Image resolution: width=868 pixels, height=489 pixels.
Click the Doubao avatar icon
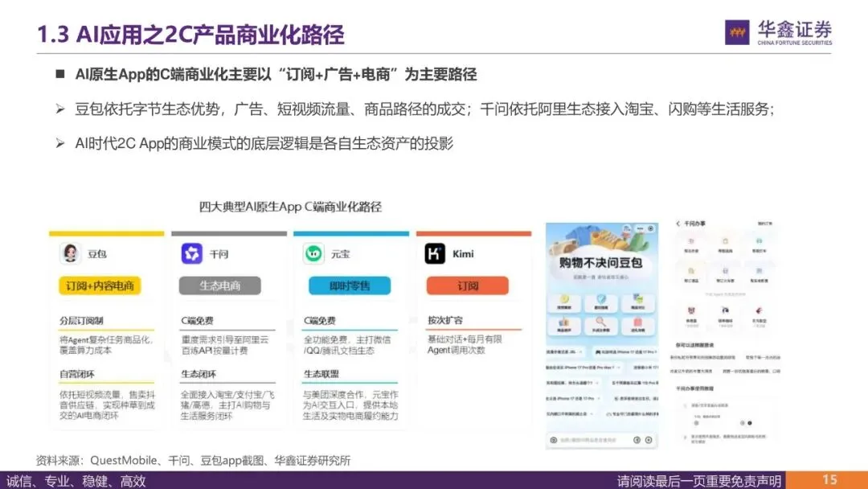click(x=70, y=253)
